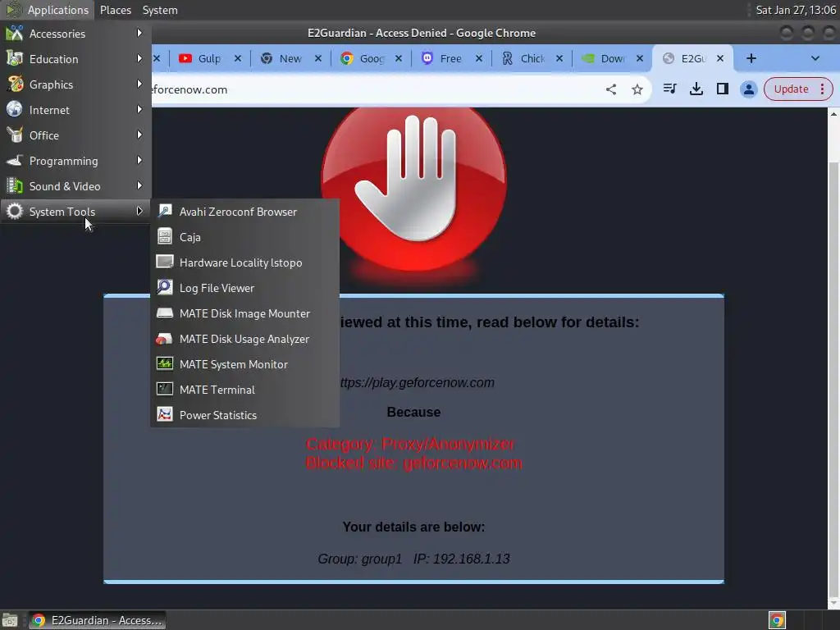Open a new Chrome tab
Screen dimensions: 840x630
[x=751, y=58]
